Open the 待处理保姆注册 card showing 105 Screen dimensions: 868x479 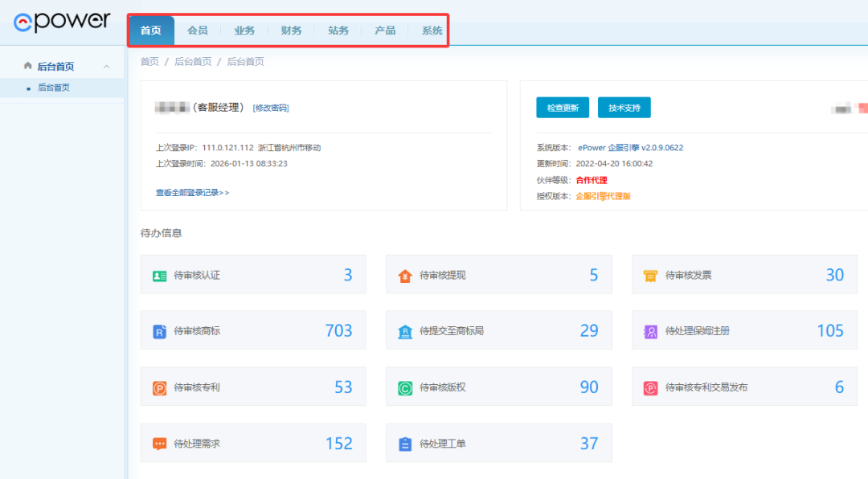(744, 331)
